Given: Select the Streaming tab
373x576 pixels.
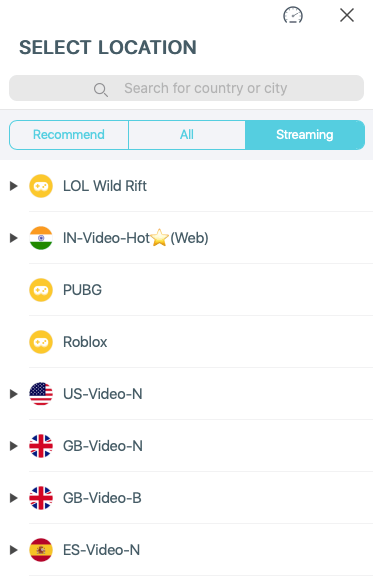Looking at the screenshot, I should (x=305, y=135).
